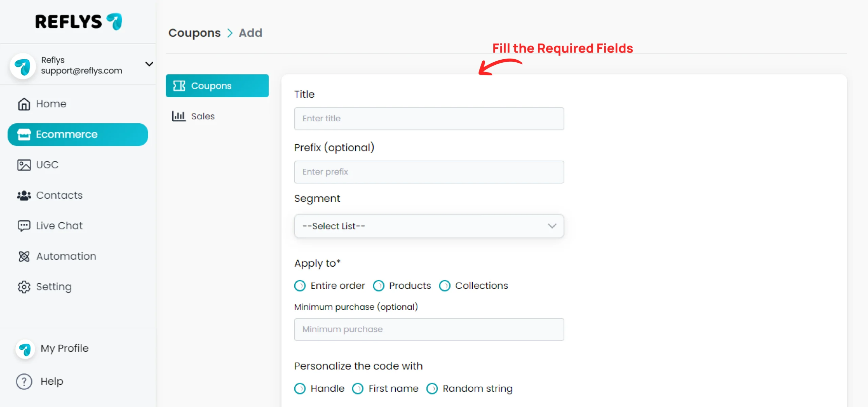The image size is (868, 407).
Task: Expand the Reflys account chevron
Action: coord(149,64)
